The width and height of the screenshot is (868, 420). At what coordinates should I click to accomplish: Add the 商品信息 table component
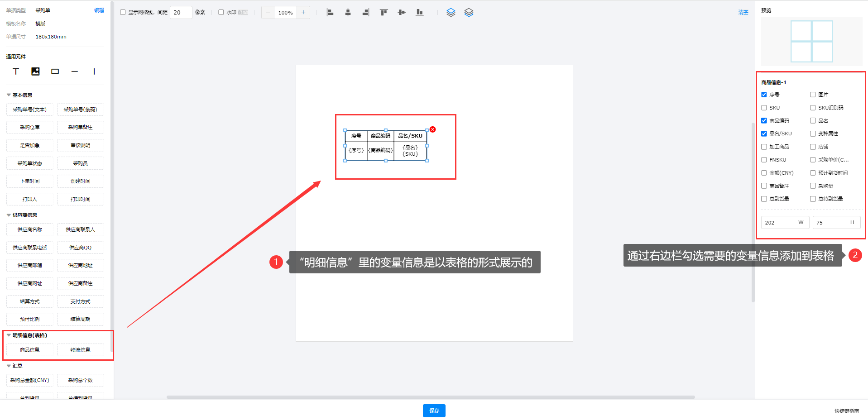[x=30, y=350]
